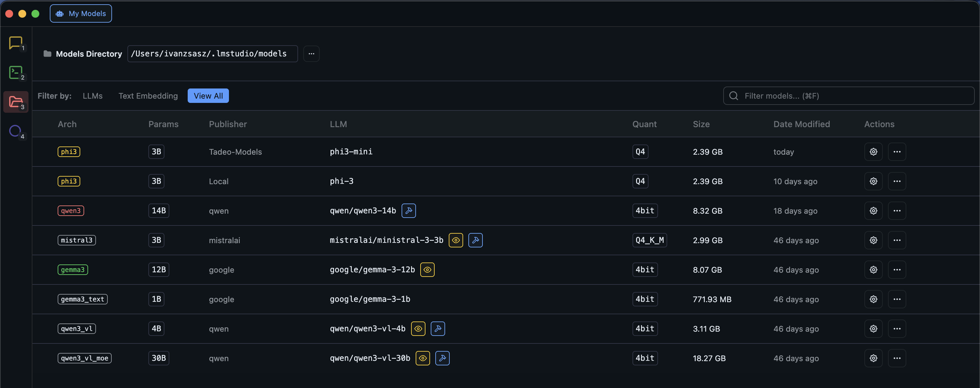Filter list by LLMs
980x388 pixels.
(92, 96)
